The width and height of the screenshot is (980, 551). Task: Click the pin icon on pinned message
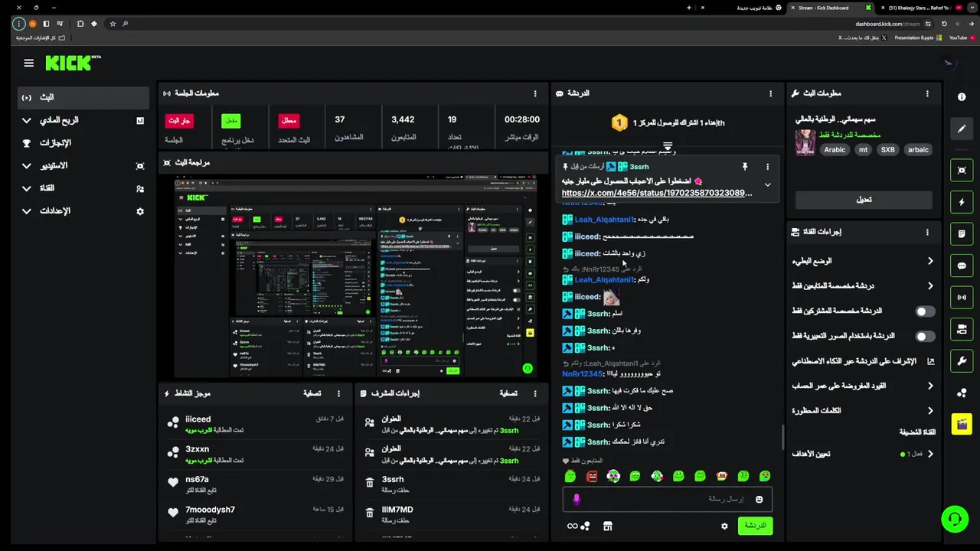click(744, 166)
